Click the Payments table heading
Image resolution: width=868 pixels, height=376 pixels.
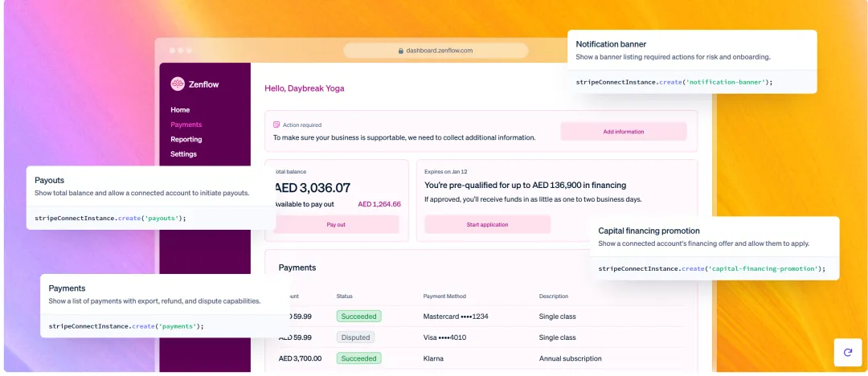[297, 268]
